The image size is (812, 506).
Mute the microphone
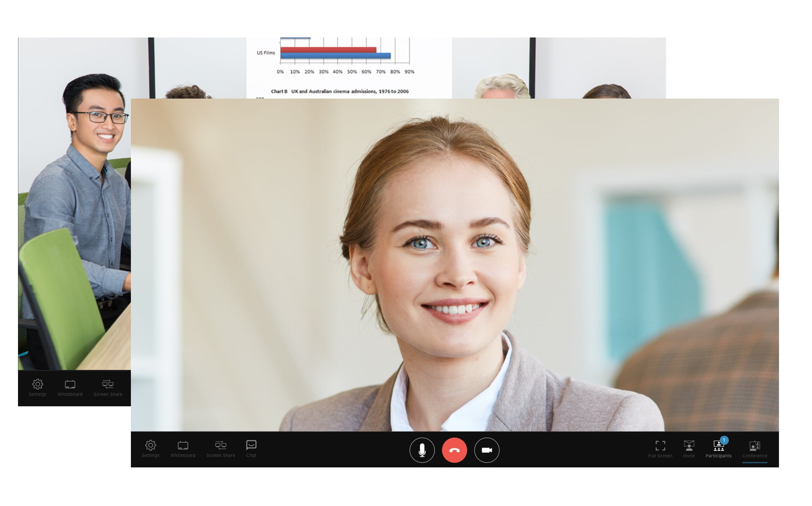[x=422, y=450]
